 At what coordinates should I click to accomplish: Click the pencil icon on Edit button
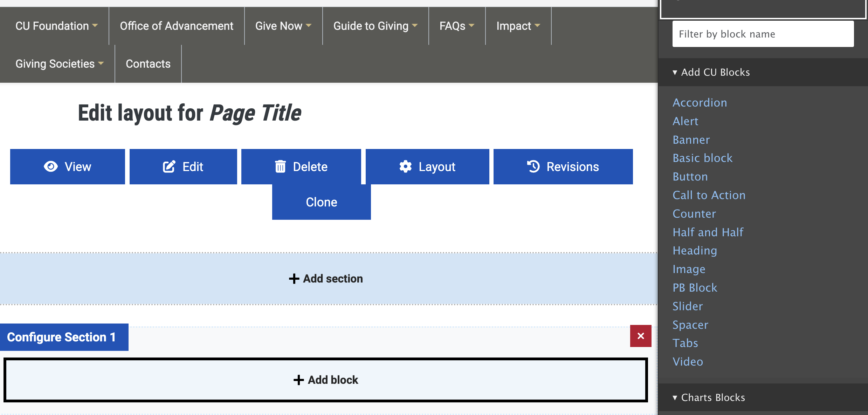[x=169, y=166]
